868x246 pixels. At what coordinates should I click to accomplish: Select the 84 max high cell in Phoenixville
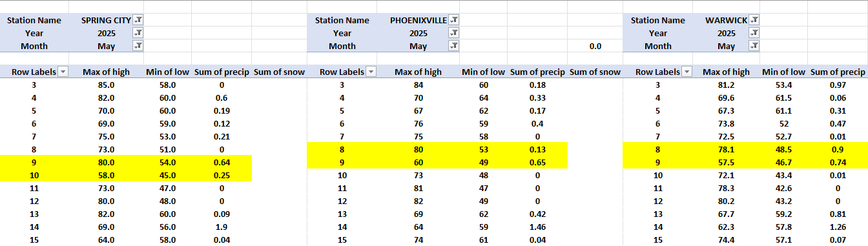pyautogui.click(x=418, y=85)
